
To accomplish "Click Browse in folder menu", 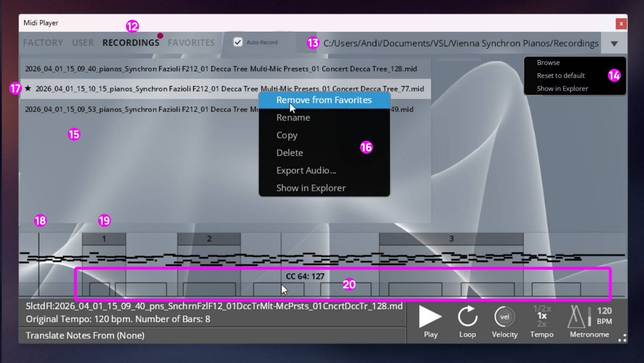I will tap(548, 63).
